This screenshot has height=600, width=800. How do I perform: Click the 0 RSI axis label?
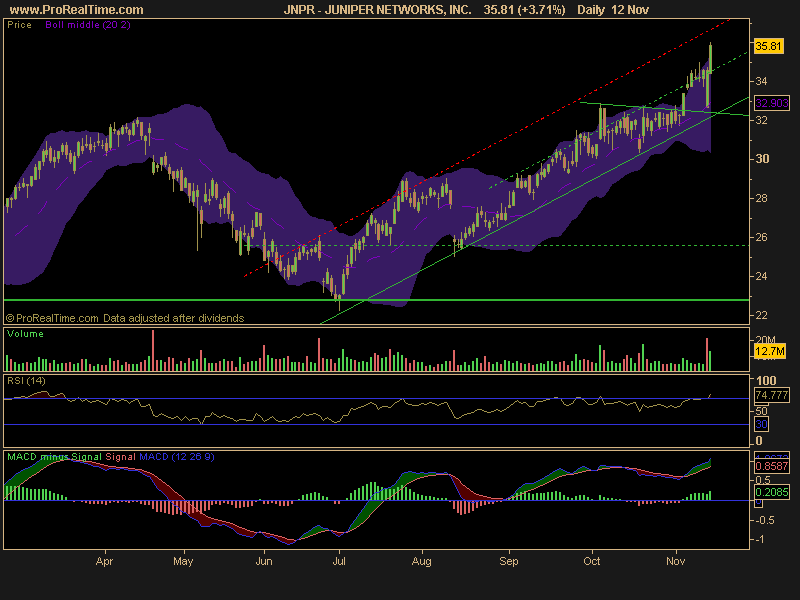(759, 441)
